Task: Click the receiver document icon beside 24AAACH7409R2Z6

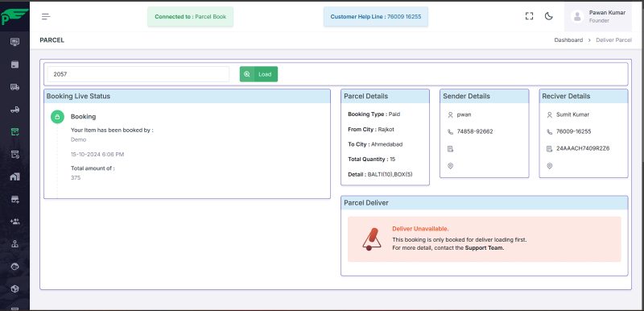Action: pyautogui.click(x=550, y=149)
